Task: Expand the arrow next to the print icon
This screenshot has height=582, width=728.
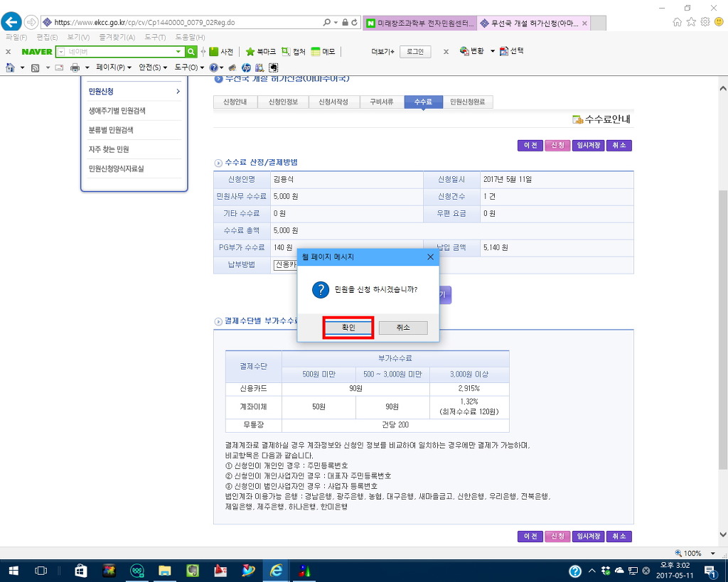Action: coord(87,68)
